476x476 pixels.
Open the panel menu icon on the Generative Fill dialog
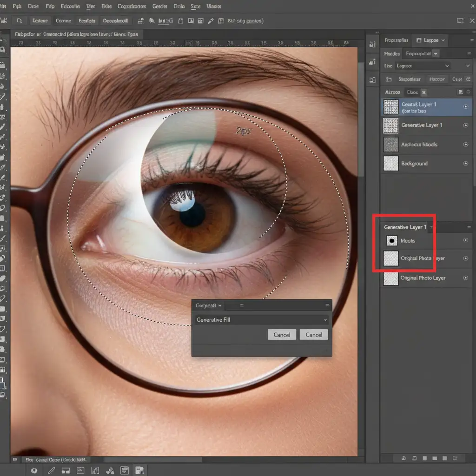327,305
